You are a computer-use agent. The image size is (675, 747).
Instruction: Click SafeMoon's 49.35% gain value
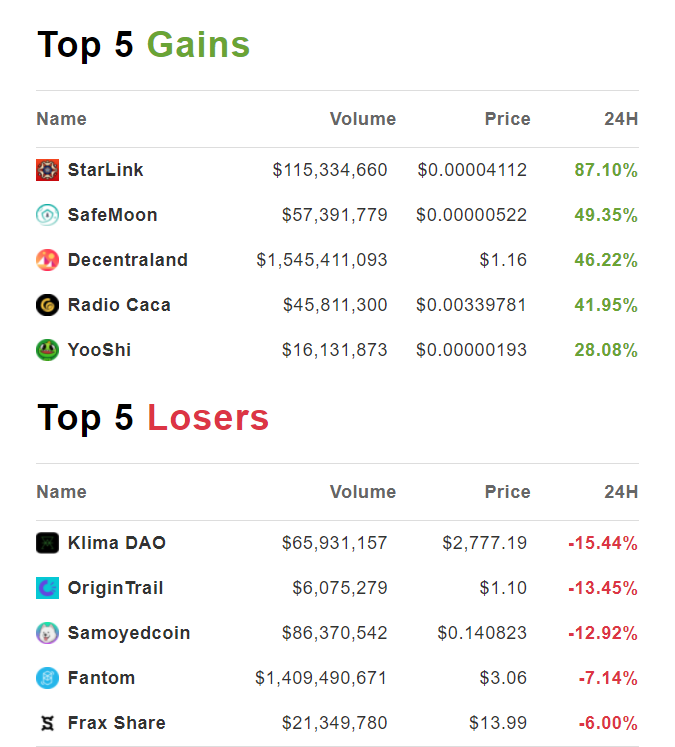point(605,215)
